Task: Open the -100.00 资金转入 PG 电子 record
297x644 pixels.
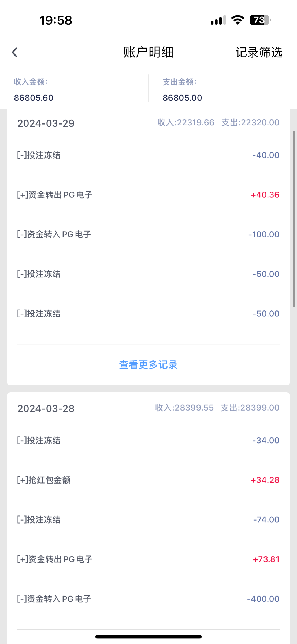Action: [148, 234]
